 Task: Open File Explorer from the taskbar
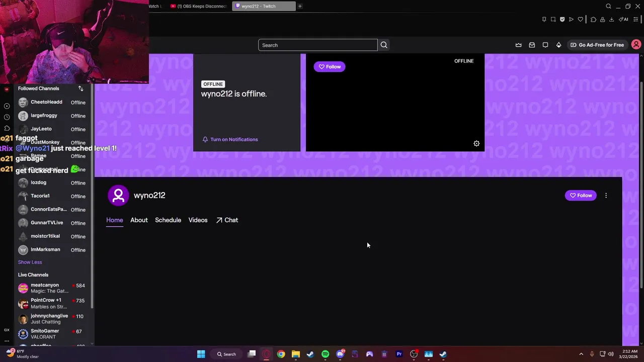click(295, 354)
